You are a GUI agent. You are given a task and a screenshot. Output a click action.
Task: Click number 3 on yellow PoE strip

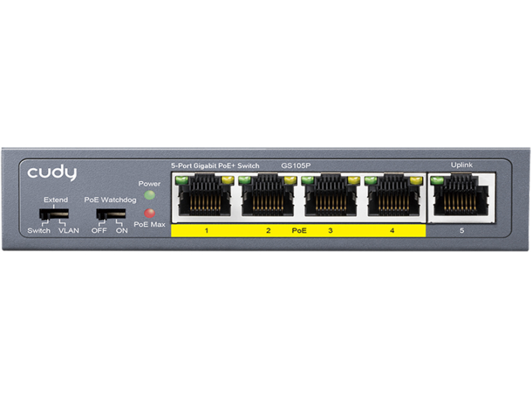(x=331, y=231)
